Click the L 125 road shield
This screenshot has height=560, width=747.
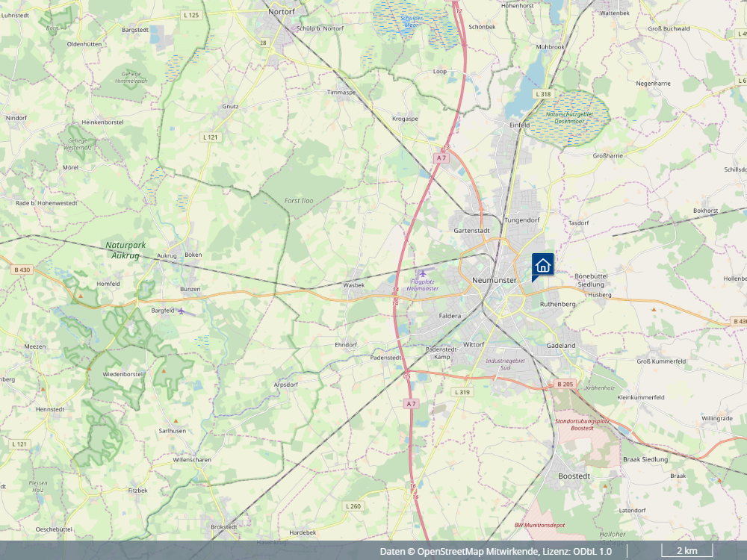pos(191,15)
